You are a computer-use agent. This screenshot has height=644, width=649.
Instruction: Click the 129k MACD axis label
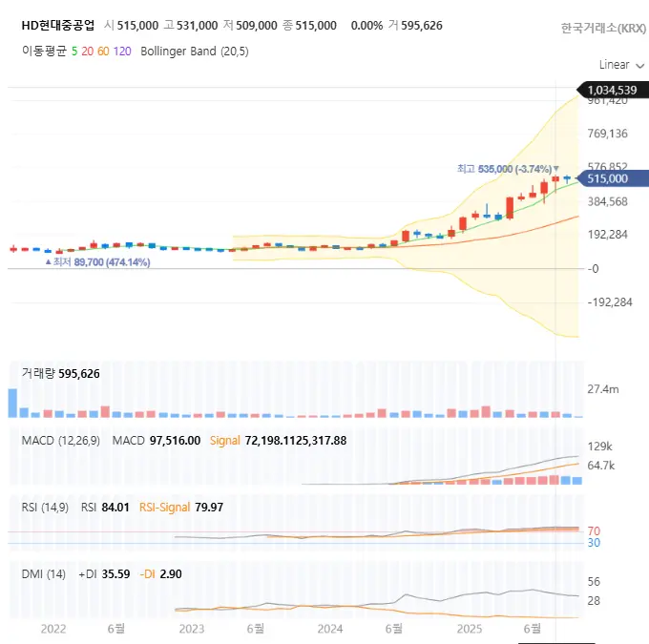(x=599, y=447)
